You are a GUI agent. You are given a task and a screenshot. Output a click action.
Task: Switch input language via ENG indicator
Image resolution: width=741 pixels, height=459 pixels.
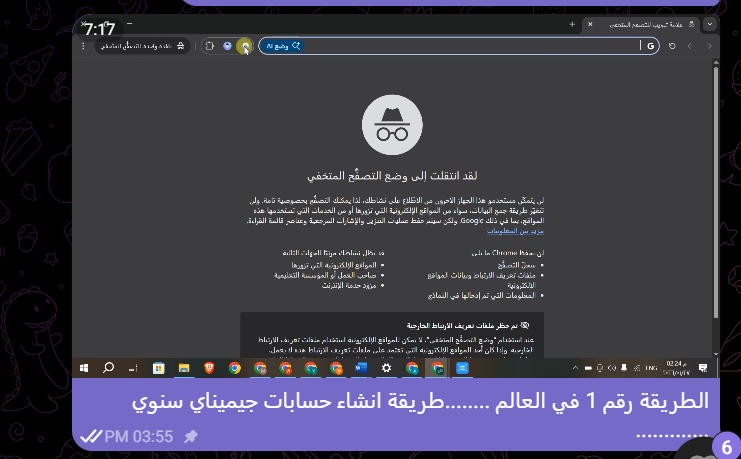coord(652,368)
